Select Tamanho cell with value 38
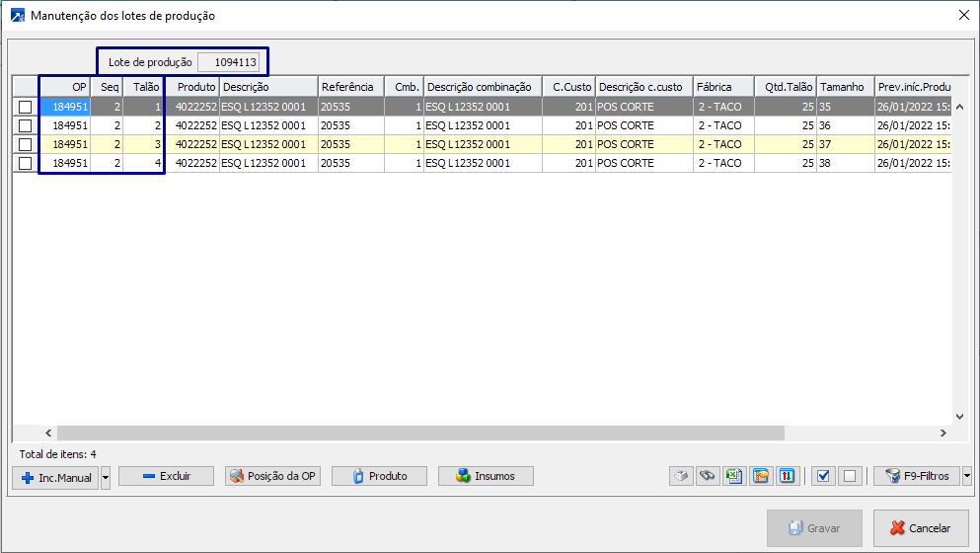 click(x=846, y=163)
